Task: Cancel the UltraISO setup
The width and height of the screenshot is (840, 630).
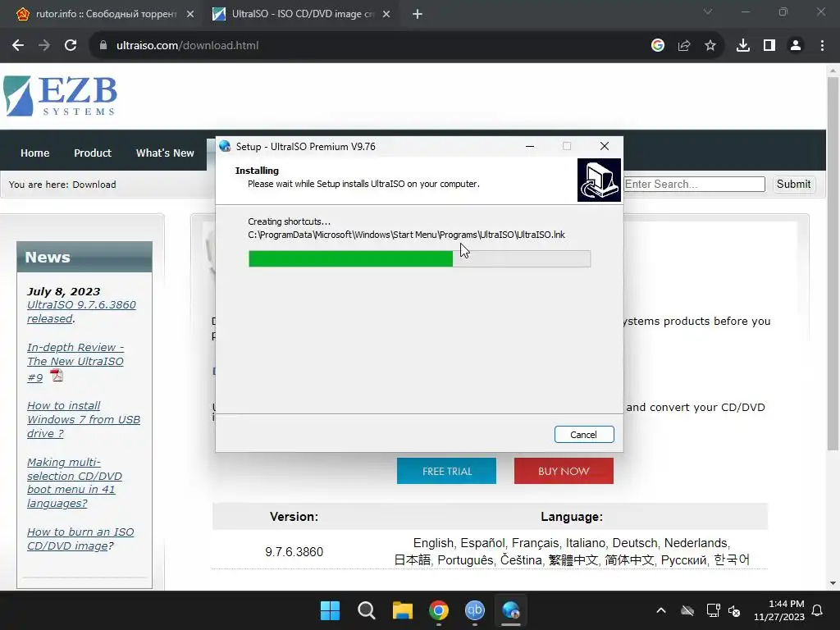Action: point(584,435)
